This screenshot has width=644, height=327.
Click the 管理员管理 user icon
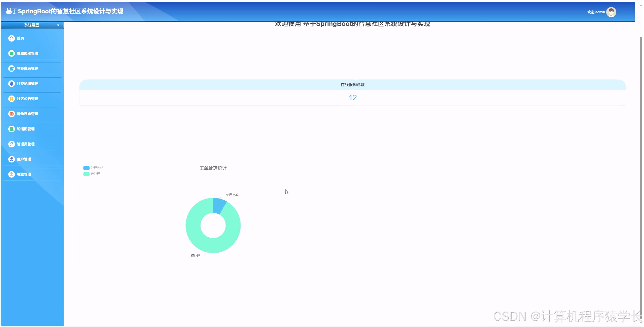click(11, 144)
